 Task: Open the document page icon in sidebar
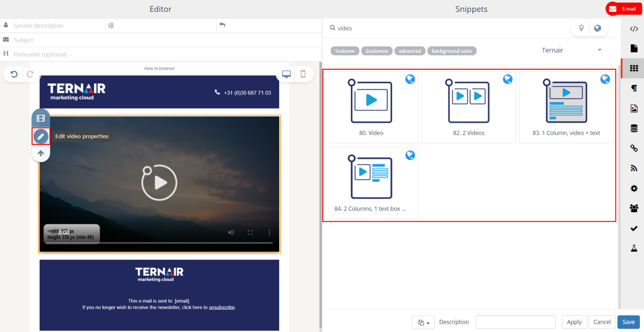point(634,48)
